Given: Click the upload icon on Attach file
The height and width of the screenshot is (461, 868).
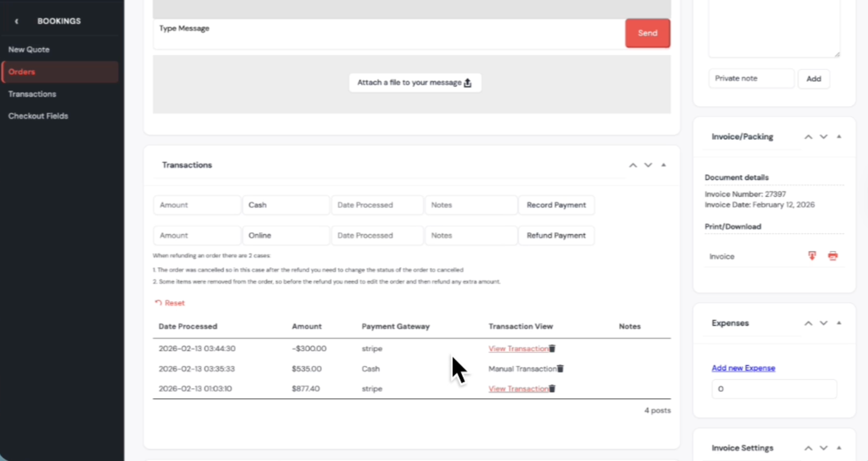Looking at the screenshot, I should pos(468,83).
